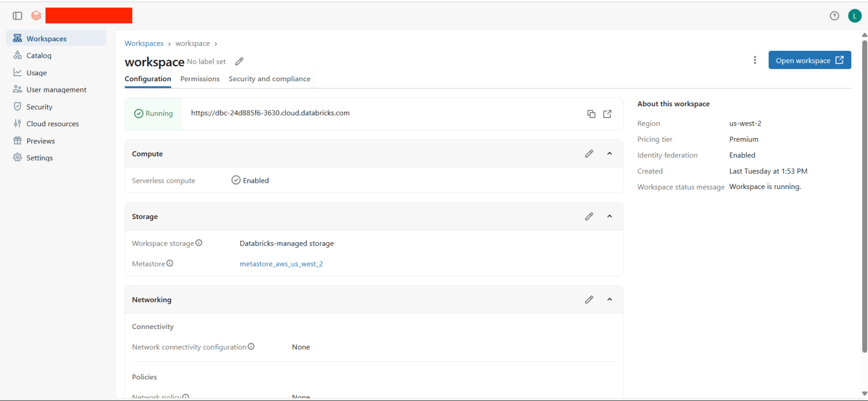Image resolution: width=868 pixels, height=401 pixels.
Task: Click the Premium pricing tier value
Action: [x=744, y=139]
